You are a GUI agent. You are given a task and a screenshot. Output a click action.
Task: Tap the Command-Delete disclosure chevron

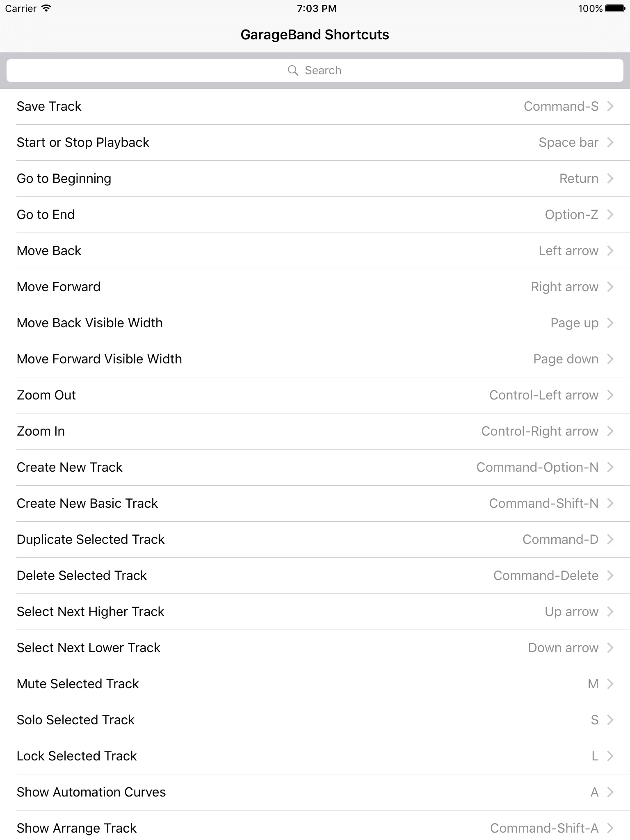(x=610, y=576)
